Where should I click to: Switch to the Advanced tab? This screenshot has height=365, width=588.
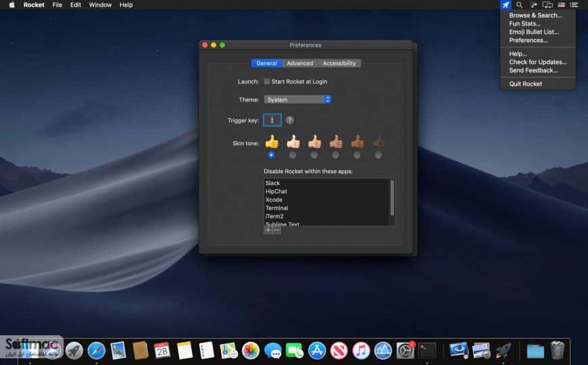pos(300,63)
